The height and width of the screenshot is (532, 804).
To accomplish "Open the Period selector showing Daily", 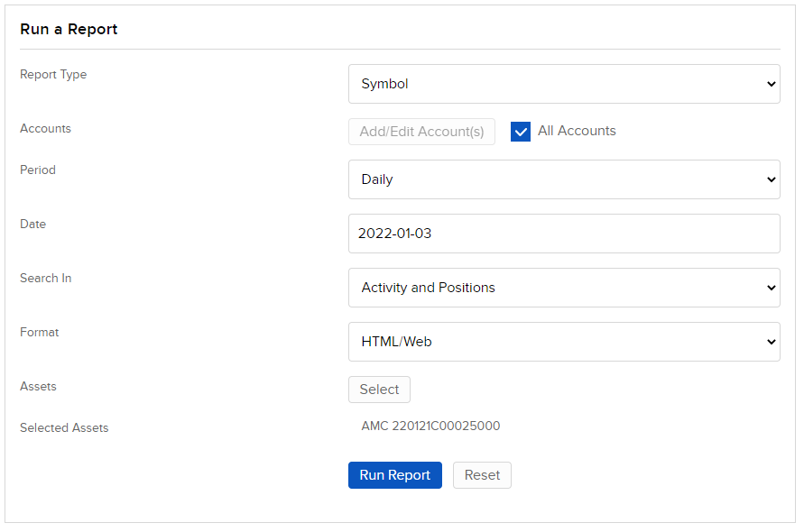I will (564, 179).
